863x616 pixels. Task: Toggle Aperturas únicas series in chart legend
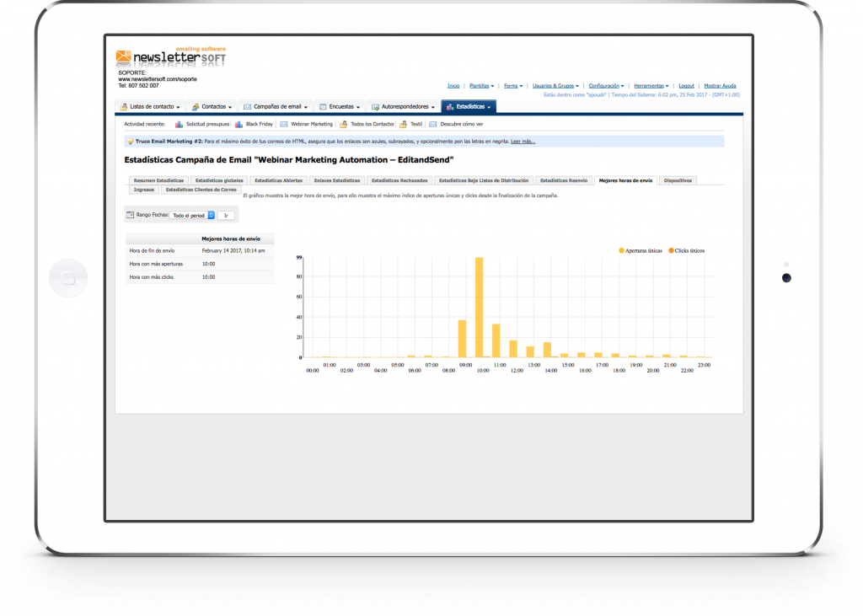[x=640, y=251]
